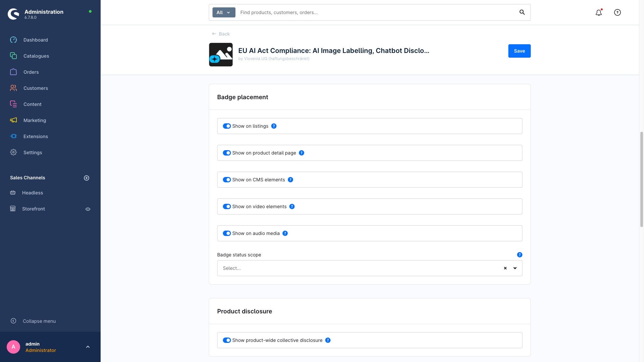644x362 pixels.
Task: Click the Product disclosure heading
Action: [x=245, y=311]
